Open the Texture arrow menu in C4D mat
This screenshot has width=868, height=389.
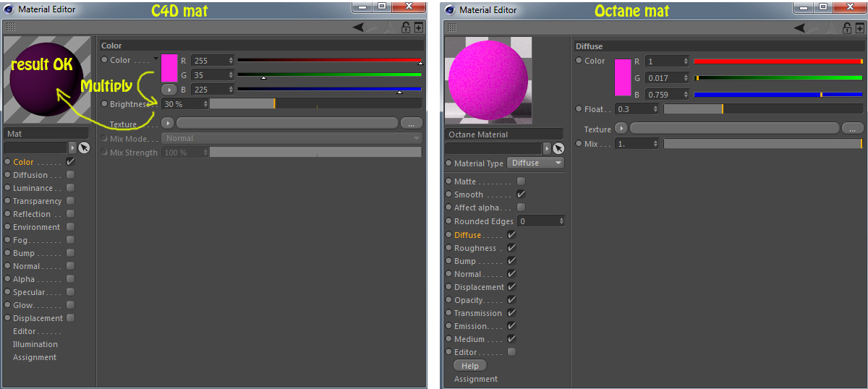pyautogui.click(x=167, y=123)
